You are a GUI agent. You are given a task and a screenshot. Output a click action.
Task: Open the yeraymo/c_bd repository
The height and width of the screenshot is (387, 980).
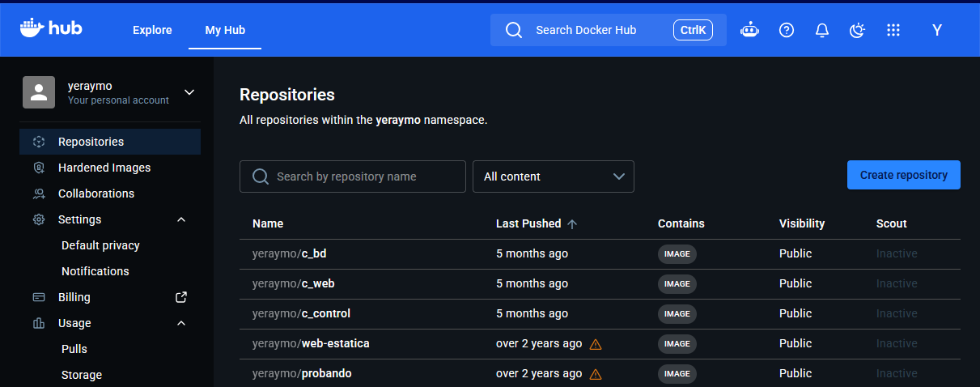[290, 253]
